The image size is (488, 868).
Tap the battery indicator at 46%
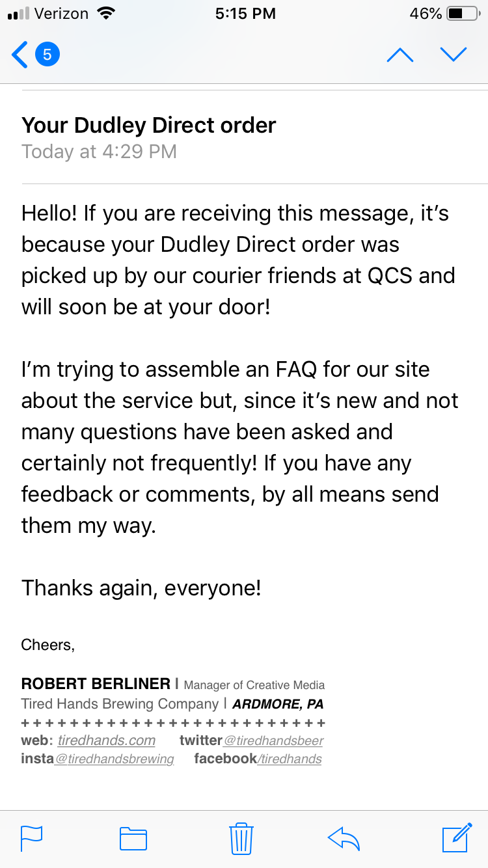click(x=444, y=14)
